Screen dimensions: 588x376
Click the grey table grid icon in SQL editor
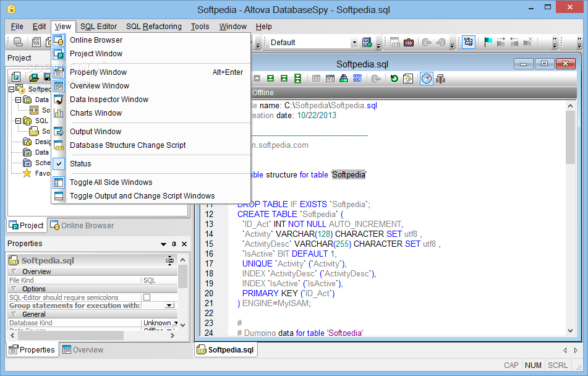tap(316, 79)
